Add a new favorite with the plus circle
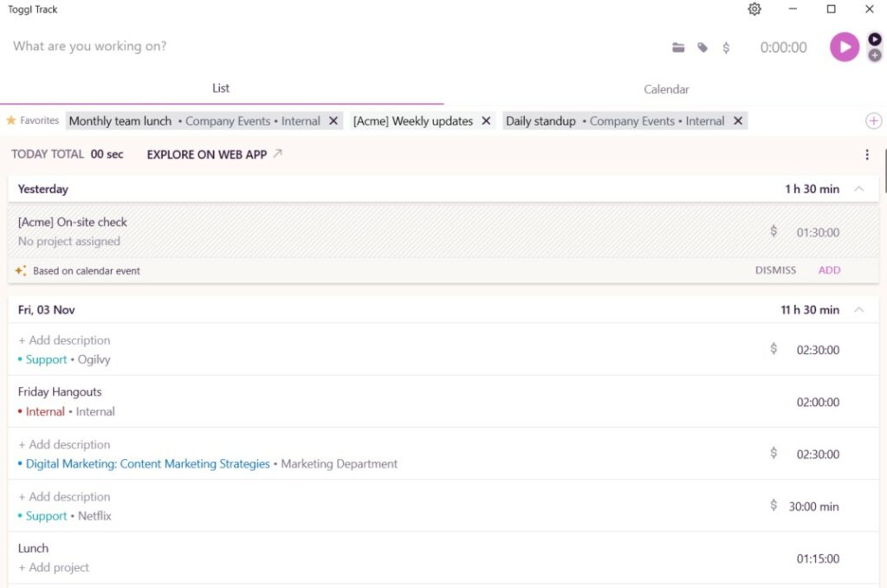Screen dimensions: 887x588 point(874,121)
